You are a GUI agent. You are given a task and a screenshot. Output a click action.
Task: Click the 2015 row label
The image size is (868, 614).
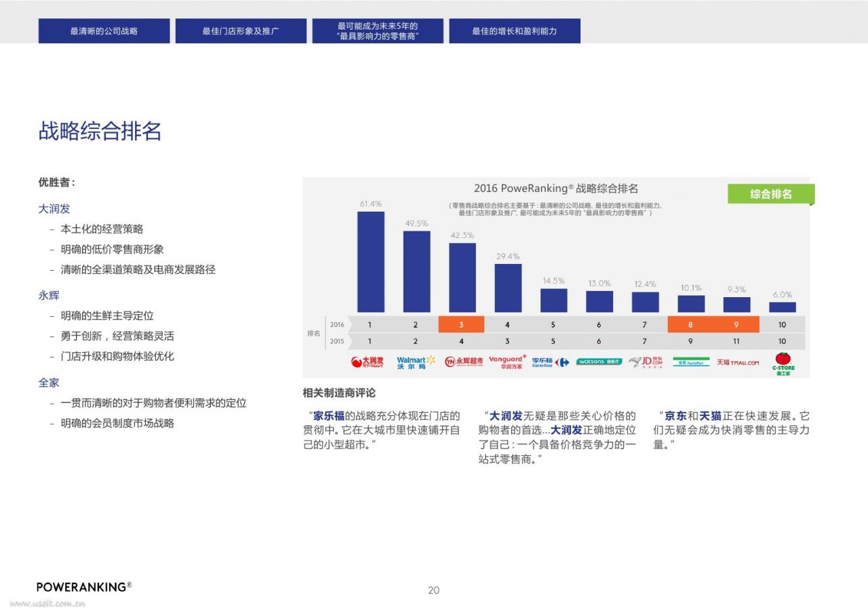tap(337, 341)
